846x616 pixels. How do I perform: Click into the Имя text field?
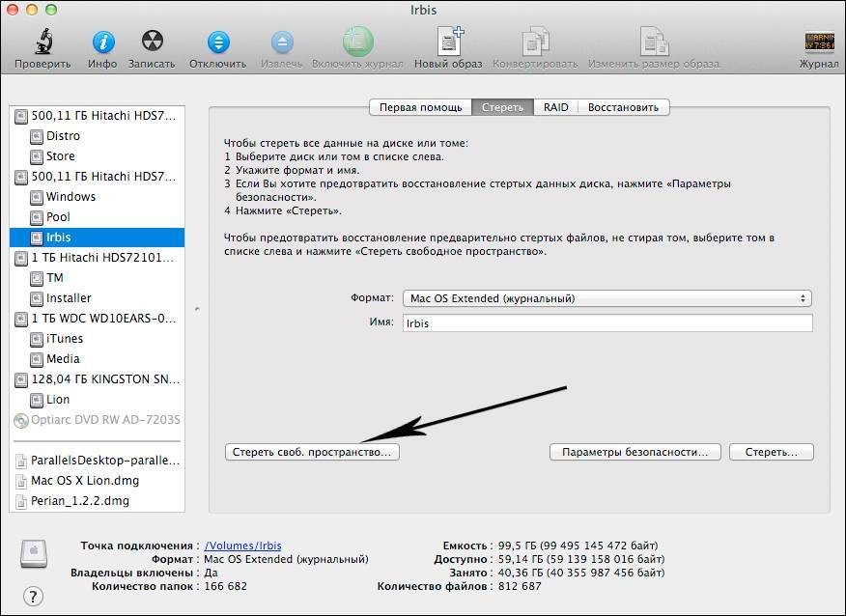(x=607, y=323)
